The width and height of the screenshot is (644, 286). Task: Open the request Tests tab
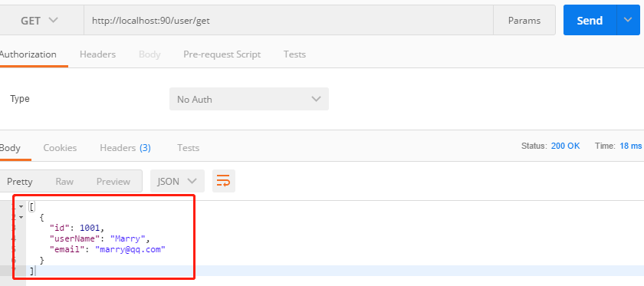point(294,54)
